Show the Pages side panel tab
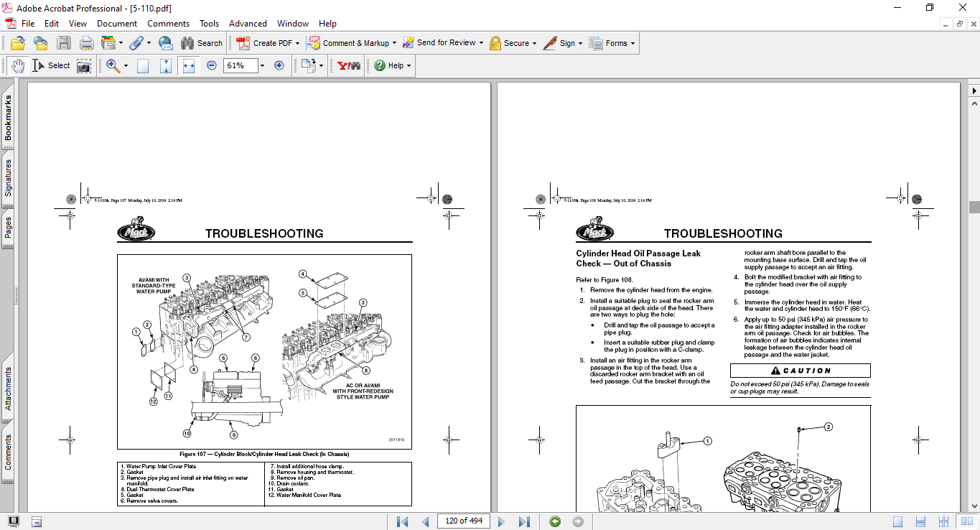This screenshot has height=530, width=980. click(x=8, y=229)
